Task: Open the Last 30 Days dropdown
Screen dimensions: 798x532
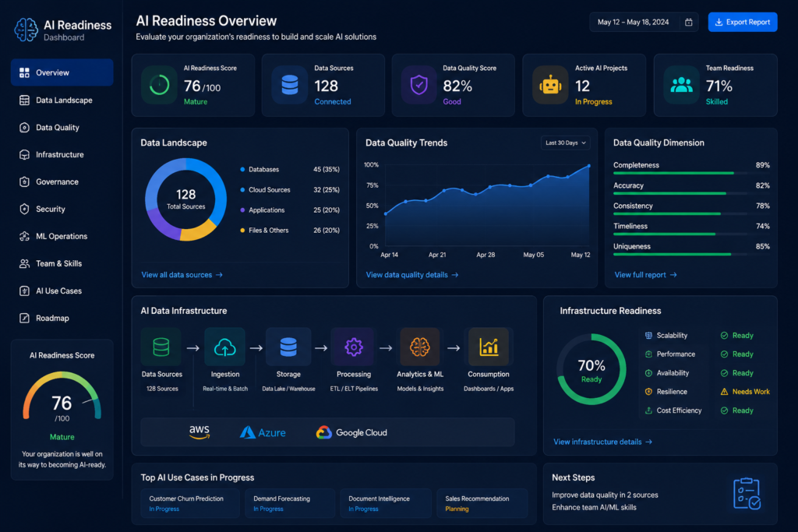Action: point(566,143)
